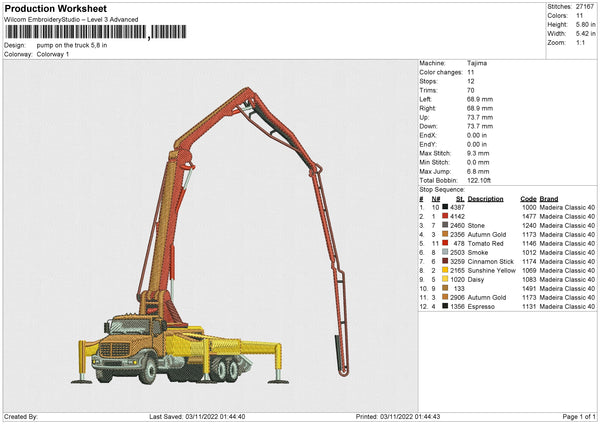Pick the Smoke thread color swatch
This screenshot has height=424, width=600.
(444, 252)
